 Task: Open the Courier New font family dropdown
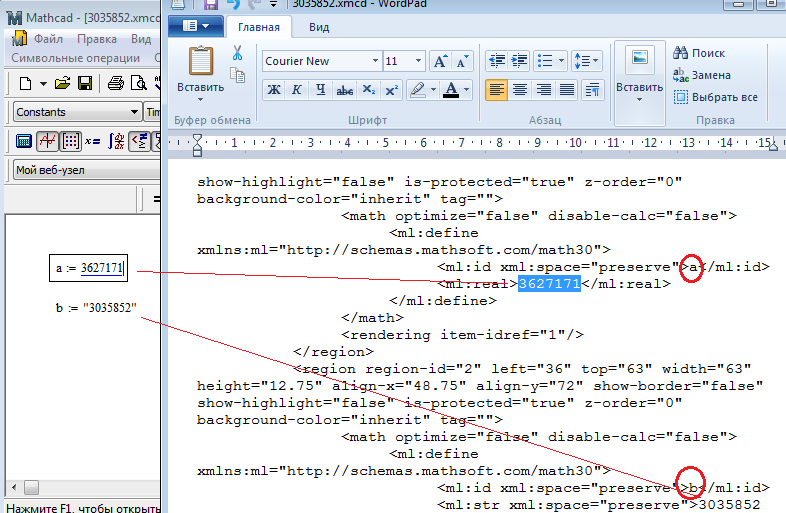(x=375, y=61)
